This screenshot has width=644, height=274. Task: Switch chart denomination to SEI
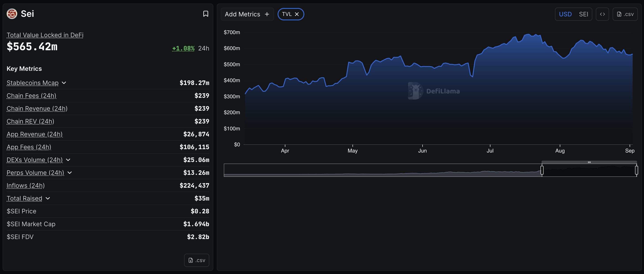tap(583, 14)
